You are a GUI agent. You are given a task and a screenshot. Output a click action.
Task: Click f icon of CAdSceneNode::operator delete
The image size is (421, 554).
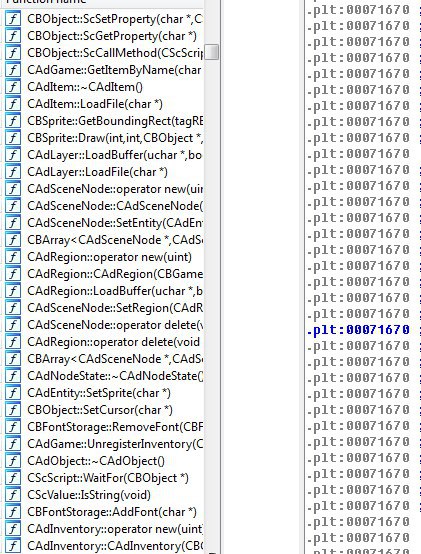click(13, 325)
